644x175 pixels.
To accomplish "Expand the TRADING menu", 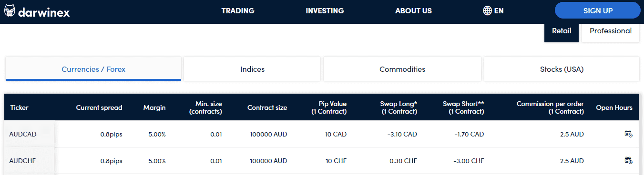I will pos(238,11).
